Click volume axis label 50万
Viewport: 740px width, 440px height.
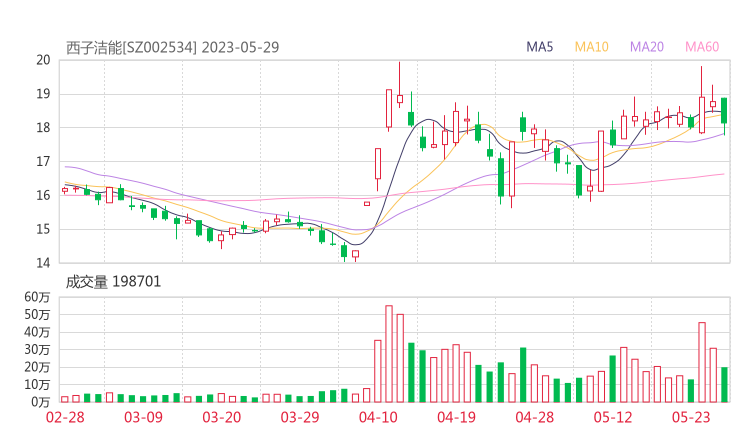(x=37, y=315)
